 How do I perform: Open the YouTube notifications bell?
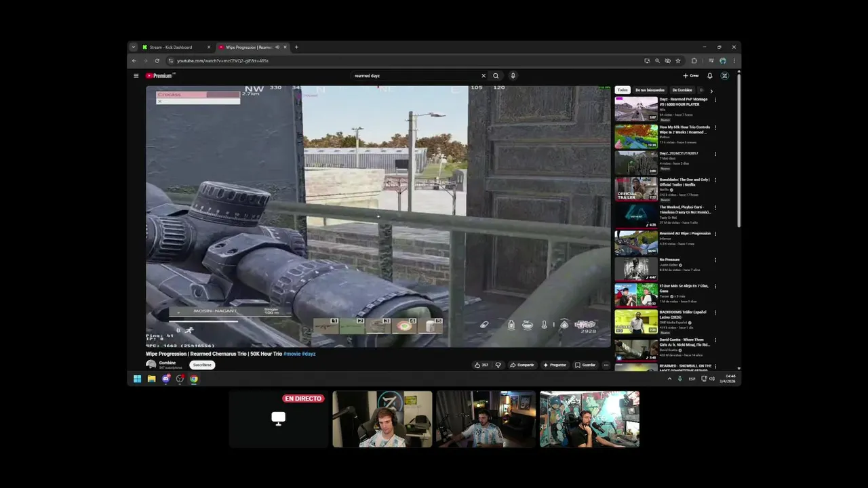click(709, 76)
